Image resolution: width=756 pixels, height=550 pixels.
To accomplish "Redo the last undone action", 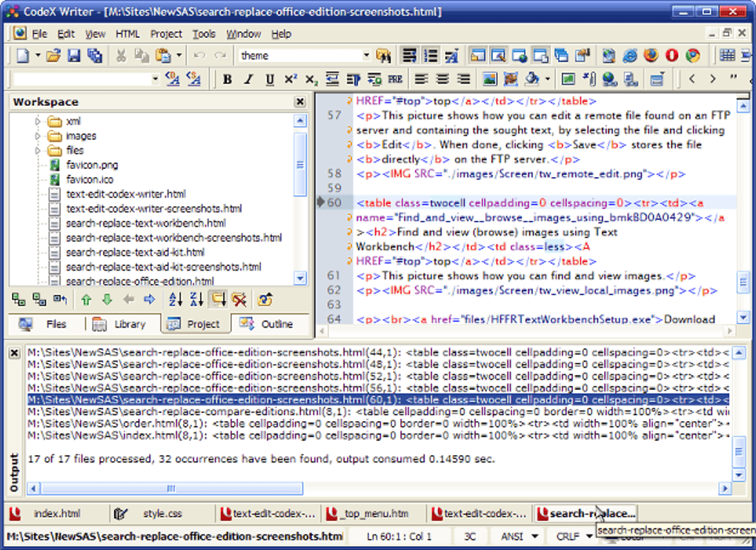I will pos(220,56).
